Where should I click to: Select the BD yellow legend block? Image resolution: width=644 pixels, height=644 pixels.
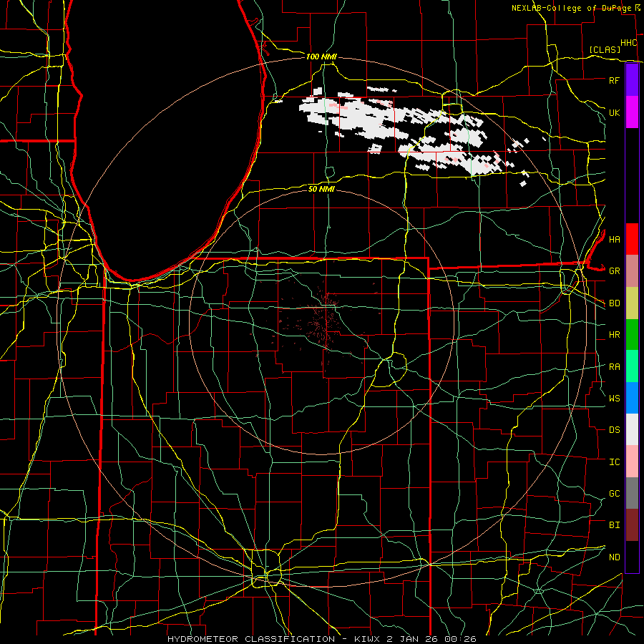coord(632,303)
